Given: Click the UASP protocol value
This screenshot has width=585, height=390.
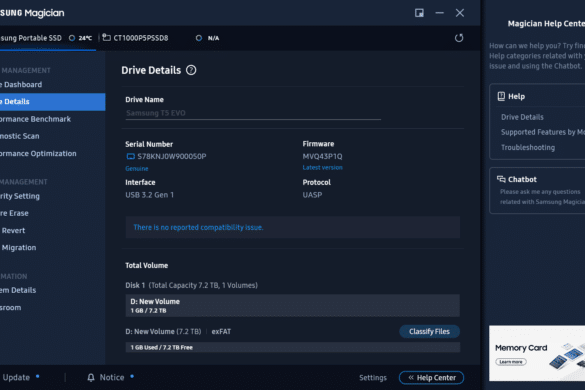Looking at the screenshot, I should 312,195.
